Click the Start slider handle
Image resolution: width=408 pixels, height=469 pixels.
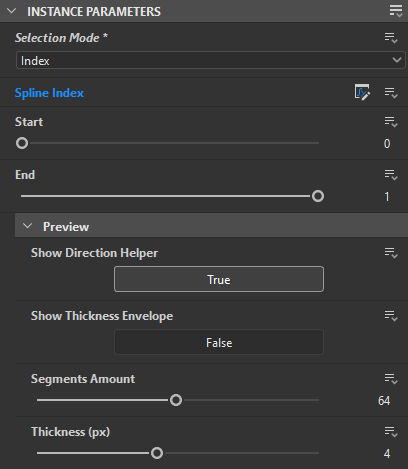tap(22, 143)
